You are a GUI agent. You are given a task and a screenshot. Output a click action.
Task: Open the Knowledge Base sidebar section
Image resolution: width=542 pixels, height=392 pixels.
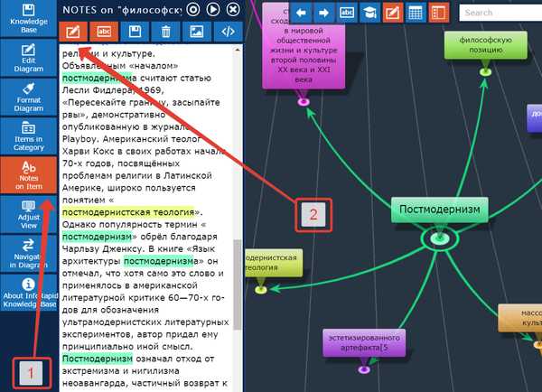coord(29,20)
